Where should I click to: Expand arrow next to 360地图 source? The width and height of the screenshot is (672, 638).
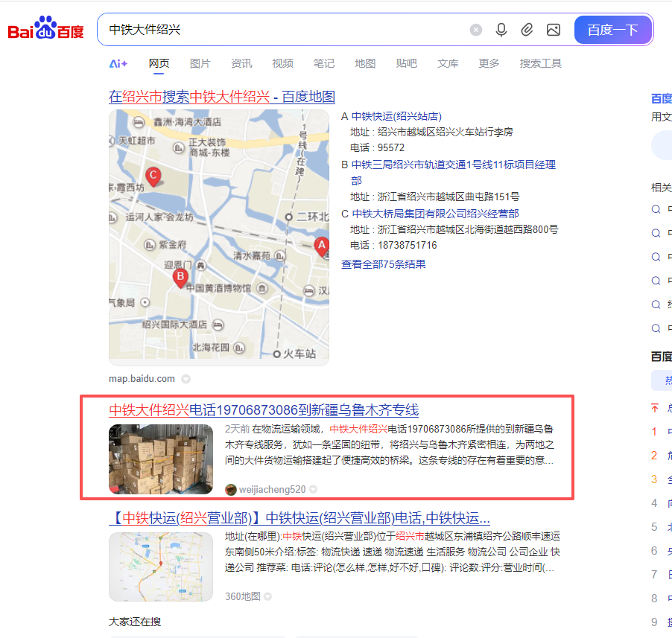click(267, 596)
